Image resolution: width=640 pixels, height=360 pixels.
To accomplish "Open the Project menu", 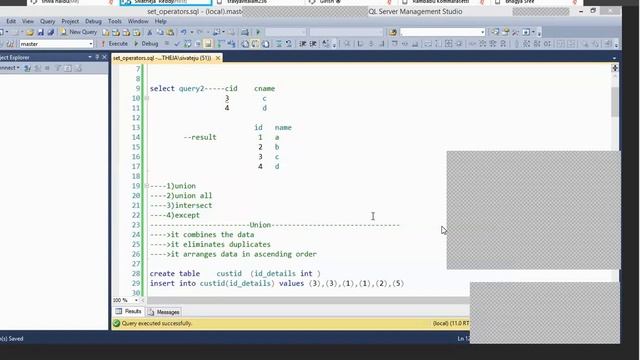I will click(x=70, y=21).
